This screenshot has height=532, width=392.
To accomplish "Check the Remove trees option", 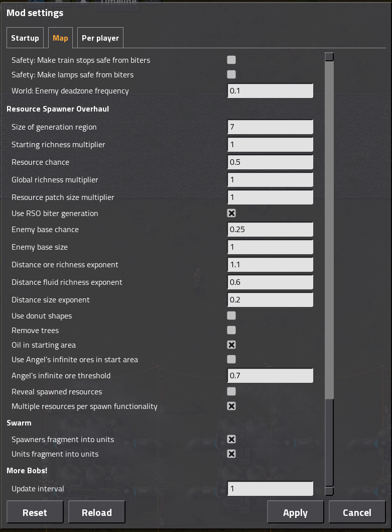I will point(231,331).
